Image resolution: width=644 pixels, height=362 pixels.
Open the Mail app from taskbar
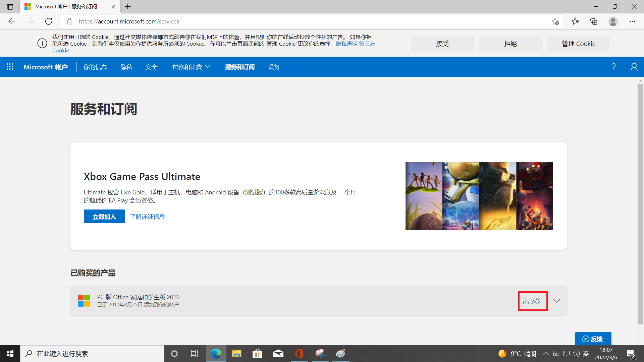click(x=278, y=354)
